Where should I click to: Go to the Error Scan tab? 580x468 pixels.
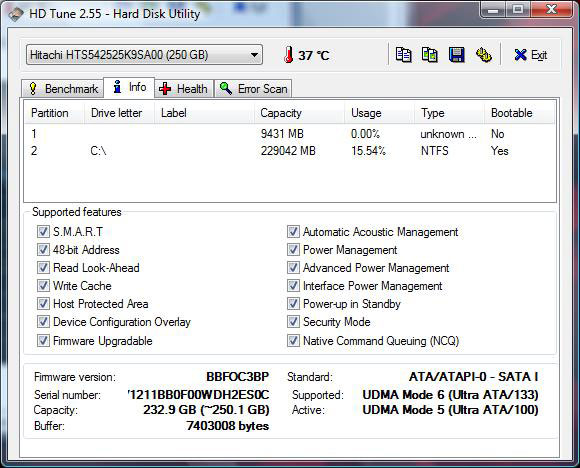pyautogui.click(x=253, y=89)
